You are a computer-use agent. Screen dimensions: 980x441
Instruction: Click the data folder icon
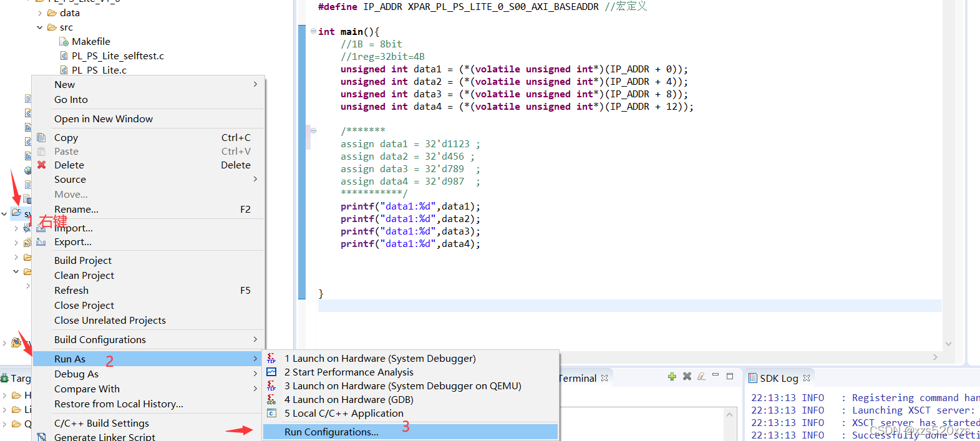[x=52, y=13]
